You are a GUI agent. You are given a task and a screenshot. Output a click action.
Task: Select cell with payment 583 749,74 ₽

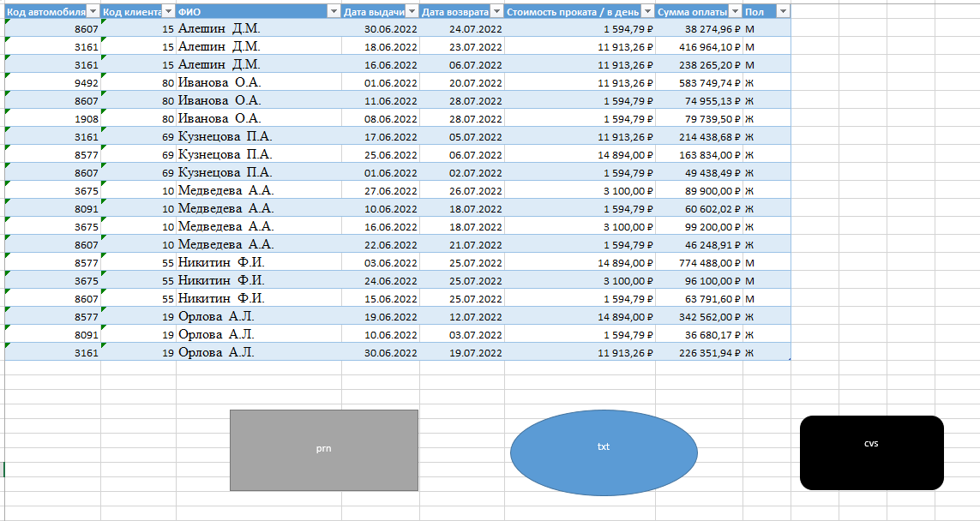699,82
